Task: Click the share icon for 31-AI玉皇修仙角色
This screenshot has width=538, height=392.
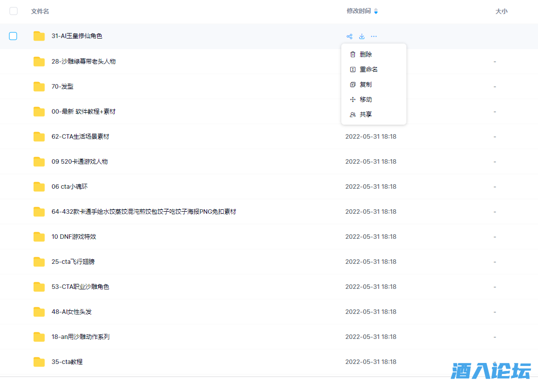Action: coord(349,36)
